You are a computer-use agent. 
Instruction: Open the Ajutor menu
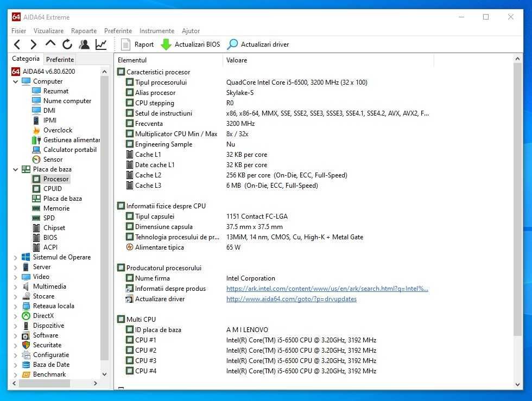191,31
